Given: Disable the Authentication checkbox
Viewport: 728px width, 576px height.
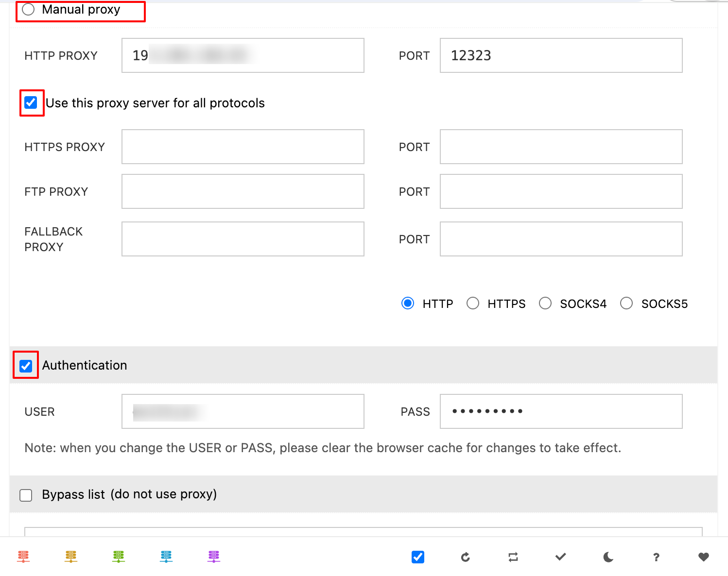Looking at the screenshot, I should click(26, 366).
